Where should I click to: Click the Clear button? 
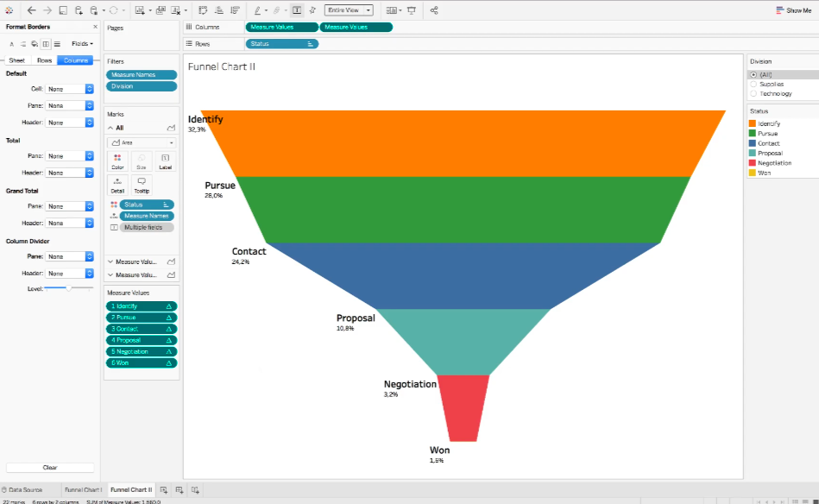click(x=50, y=468)
